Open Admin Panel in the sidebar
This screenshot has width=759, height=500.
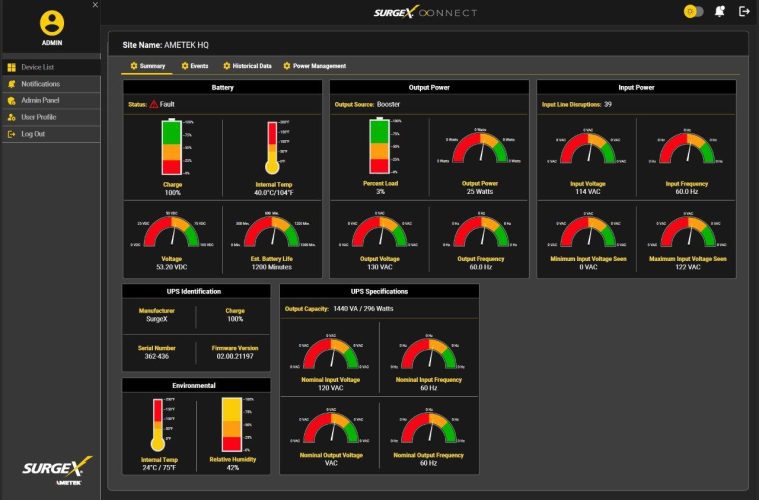coord(51,100)
